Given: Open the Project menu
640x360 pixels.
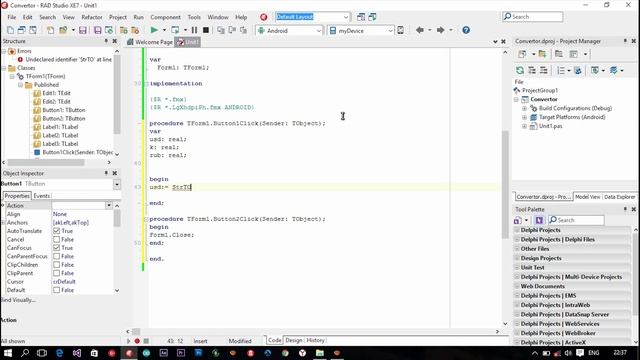Looking at the screenshot, I should click(x=118, y=17).
